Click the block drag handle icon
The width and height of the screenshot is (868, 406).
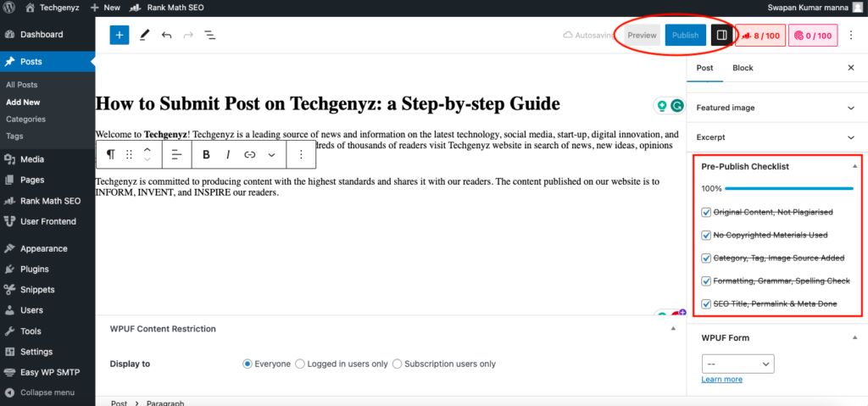pyautogui.click(x=130, y=154)
